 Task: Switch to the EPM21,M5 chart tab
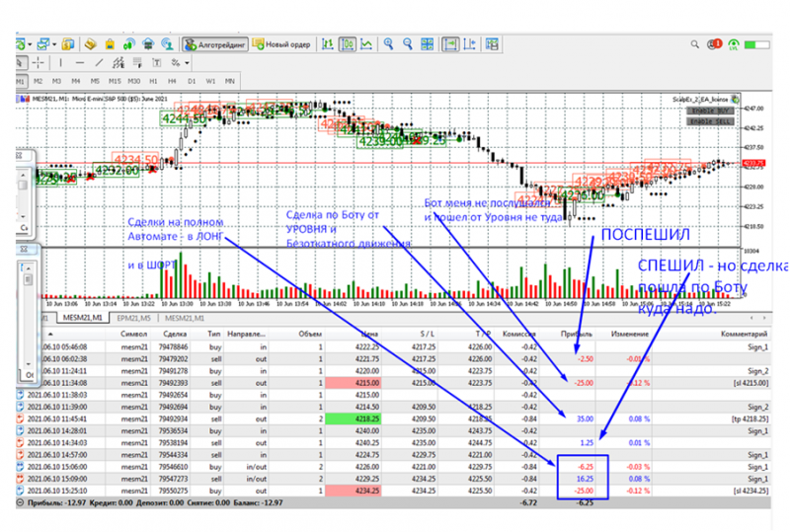tap(134, 319)
